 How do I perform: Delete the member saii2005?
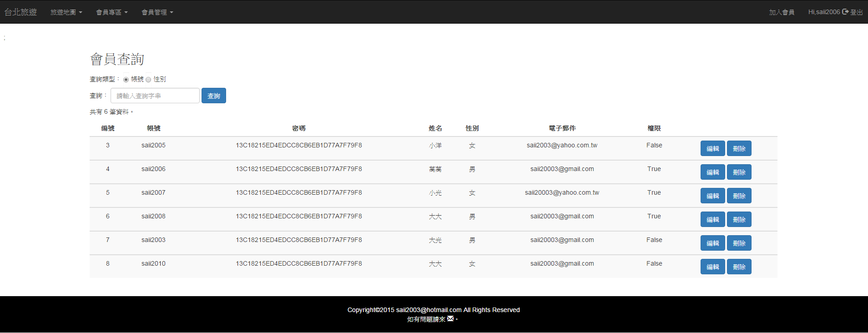click(739, 148)
